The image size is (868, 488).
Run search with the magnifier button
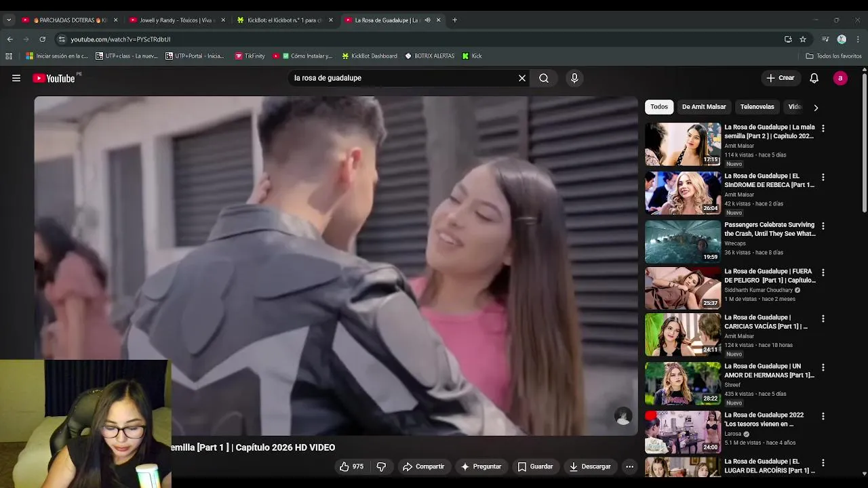pos(544,78)
